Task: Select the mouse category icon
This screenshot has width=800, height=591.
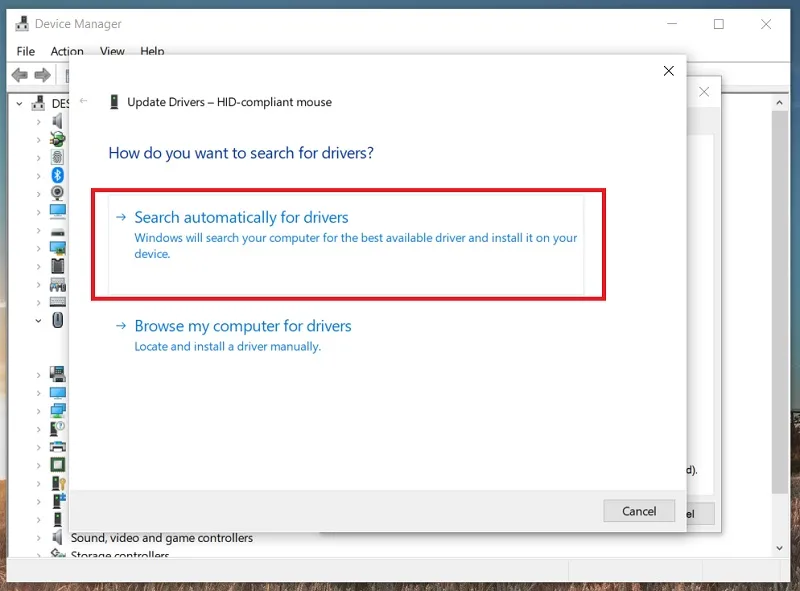Action: coord(58,320)
